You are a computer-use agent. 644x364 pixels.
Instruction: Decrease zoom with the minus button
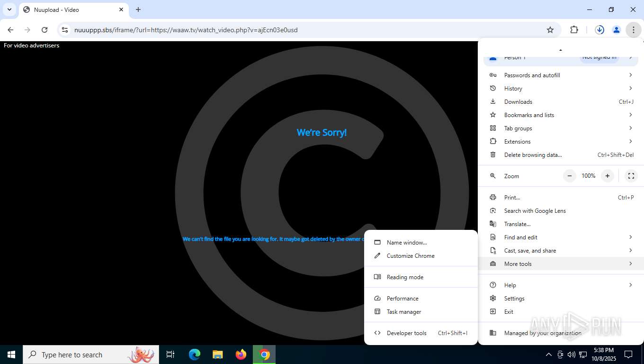pyautogui.click(x=570, y=176)
